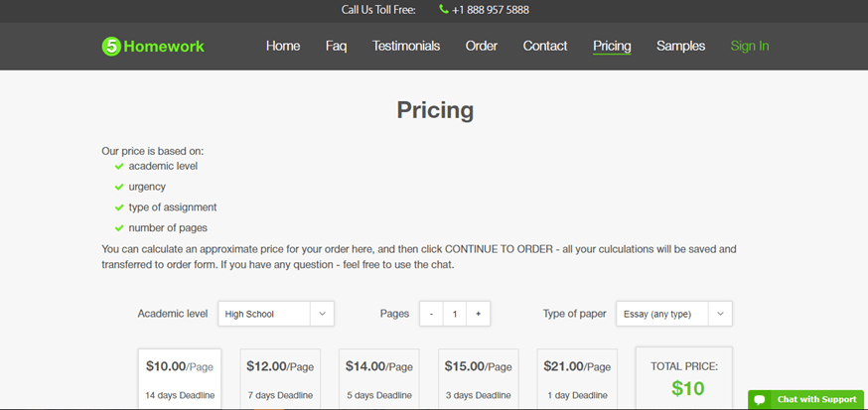Image resolution: width=868 pixels, height=410 pixels.
Task: Pick the $15.00/Page 3 days deadline card
Action: [x=479, y=379]
